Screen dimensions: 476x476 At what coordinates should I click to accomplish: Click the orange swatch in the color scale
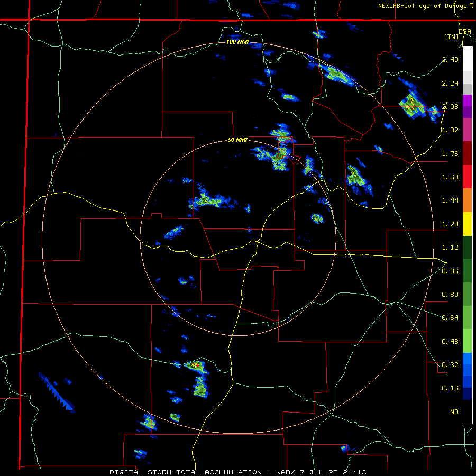[x=467, y=200]
